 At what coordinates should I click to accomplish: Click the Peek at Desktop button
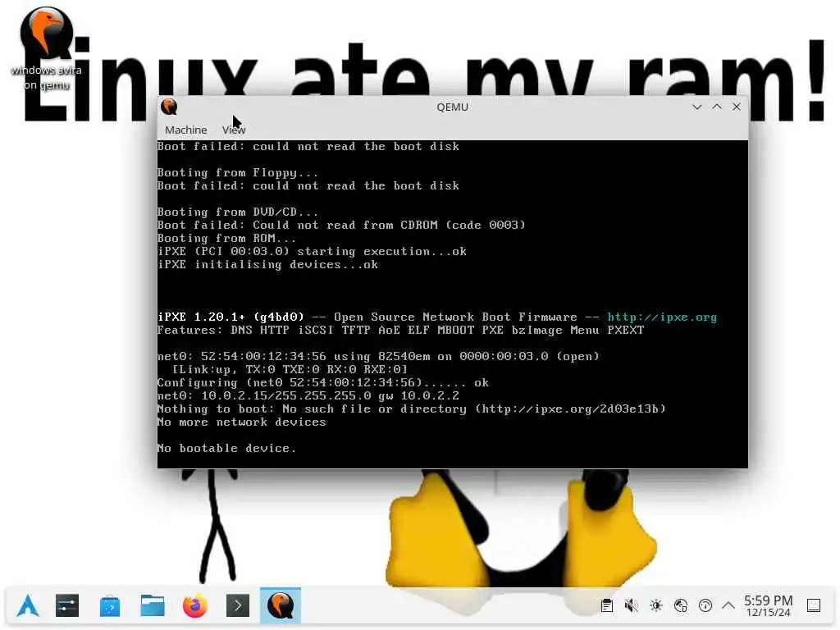pos(814,606)
